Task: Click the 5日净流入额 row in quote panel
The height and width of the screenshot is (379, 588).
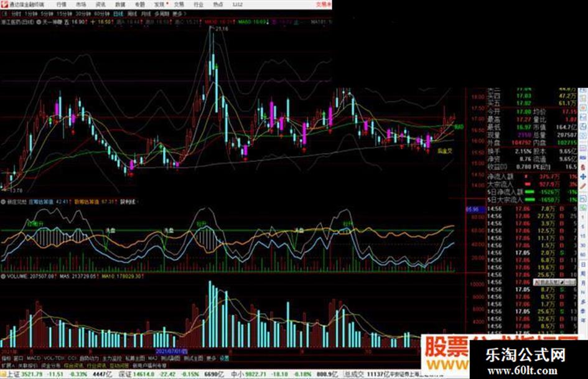Action: [532, 192]
